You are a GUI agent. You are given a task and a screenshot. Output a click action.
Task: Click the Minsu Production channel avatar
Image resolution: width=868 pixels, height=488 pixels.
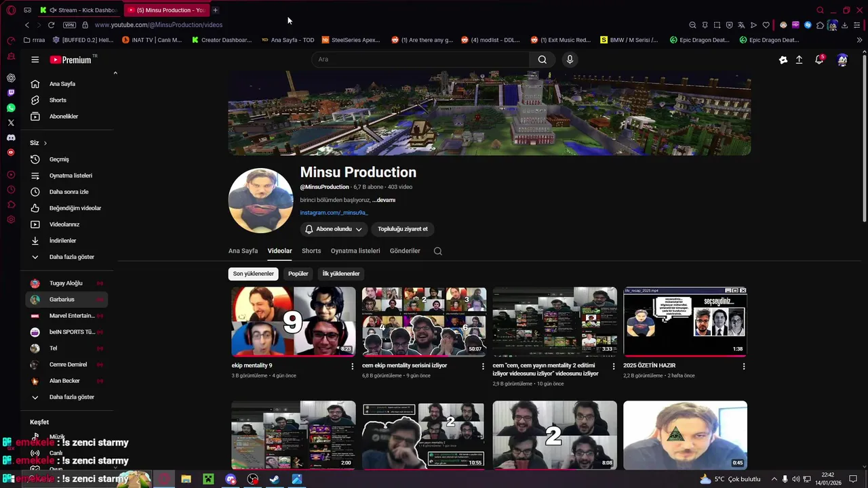coord(261,201)
